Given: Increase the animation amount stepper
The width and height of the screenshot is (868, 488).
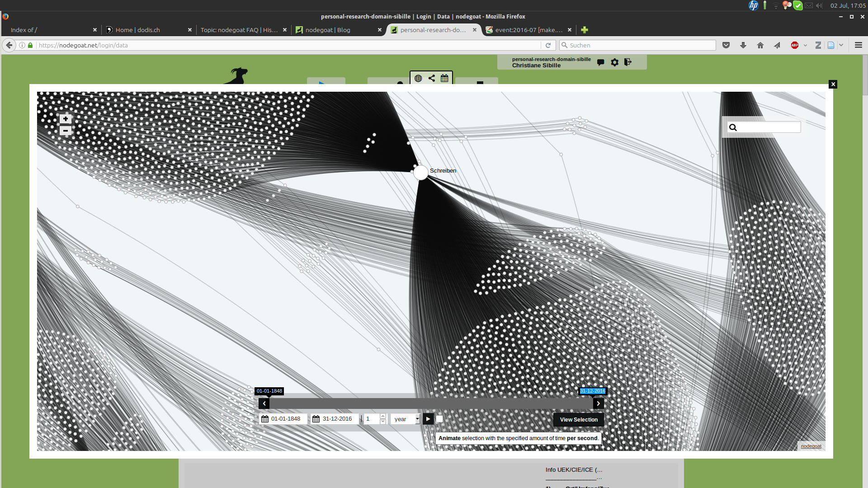Looking at the screenshot, I should tap(383, 416).
